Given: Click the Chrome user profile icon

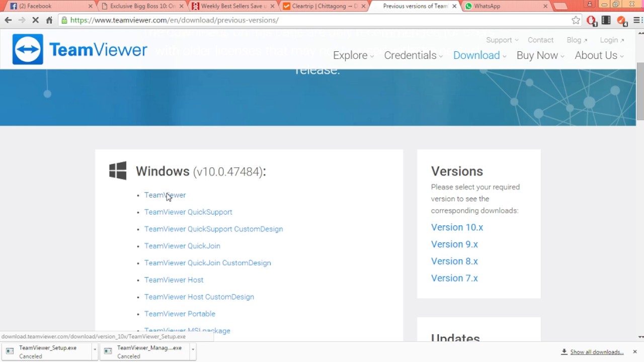Looking at the screenshot, I should (x=590, y=4).
